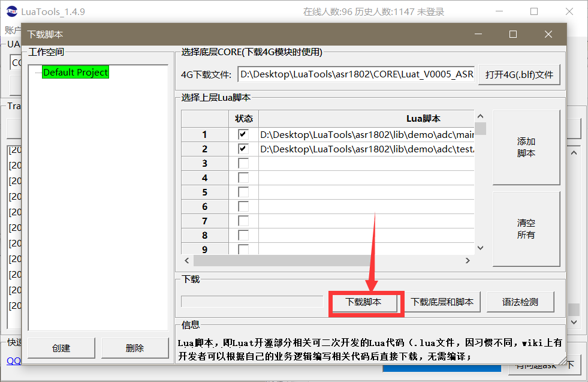Select the adc\test script path in row 2

click(x=367, y=149)
